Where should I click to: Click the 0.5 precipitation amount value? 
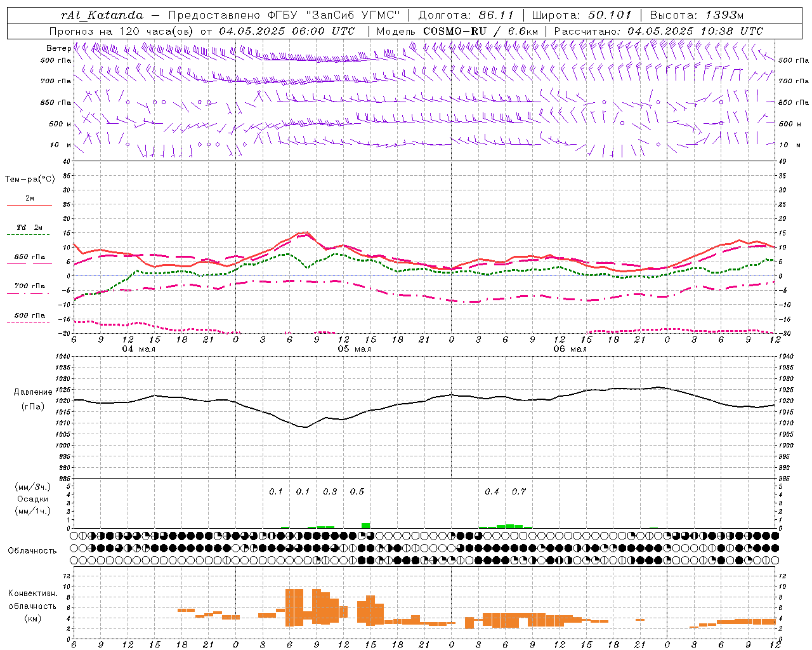(357, 492)
